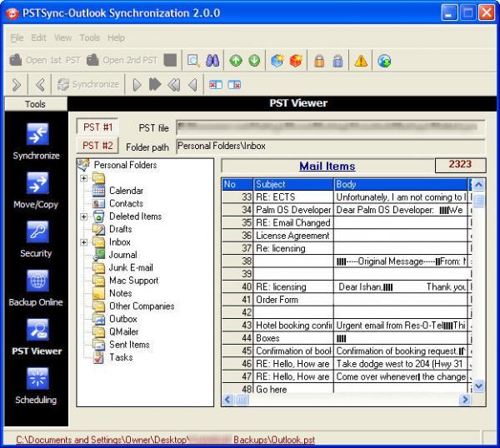Screen dimensions: 500x448
Task: Click the orange padlock icon
Action: point(319,60)
